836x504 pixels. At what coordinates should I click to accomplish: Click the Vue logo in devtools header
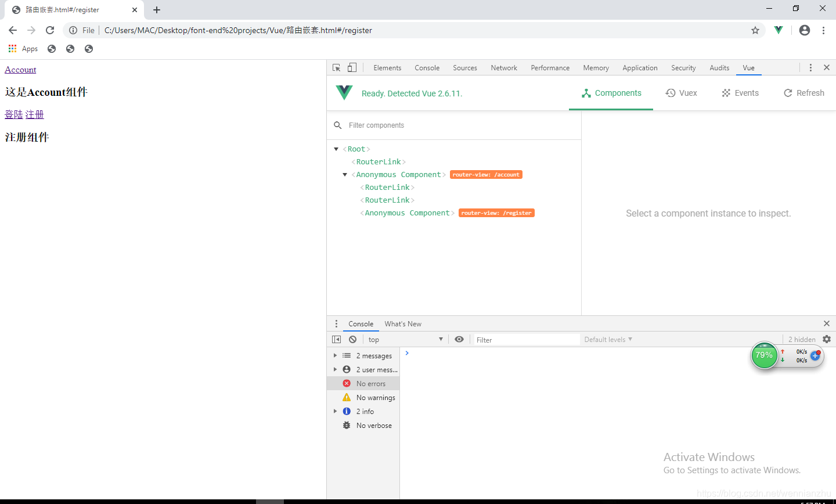point(344,93)
